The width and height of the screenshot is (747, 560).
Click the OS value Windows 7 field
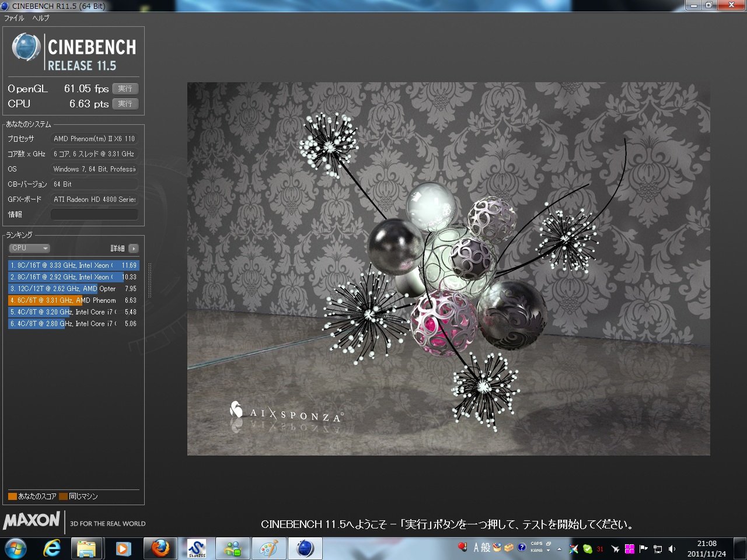tap(95, 169)
